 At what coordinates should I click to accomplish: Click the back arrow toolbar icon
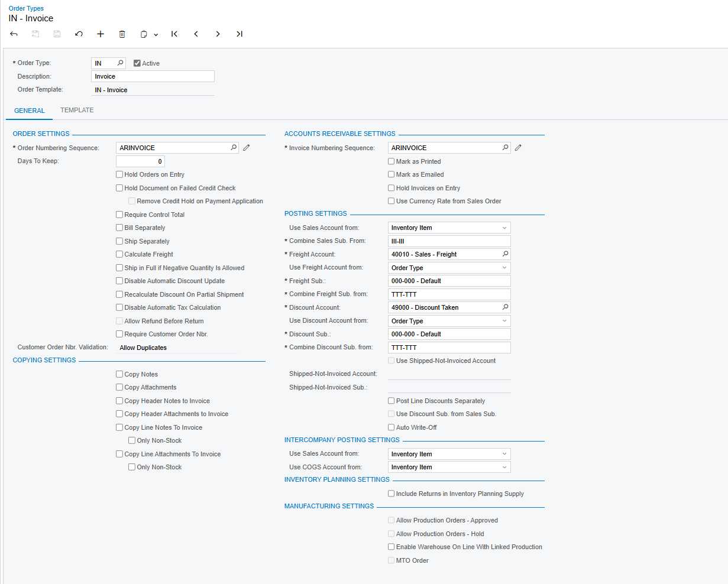pyautogui.click(x=14, y=34)
